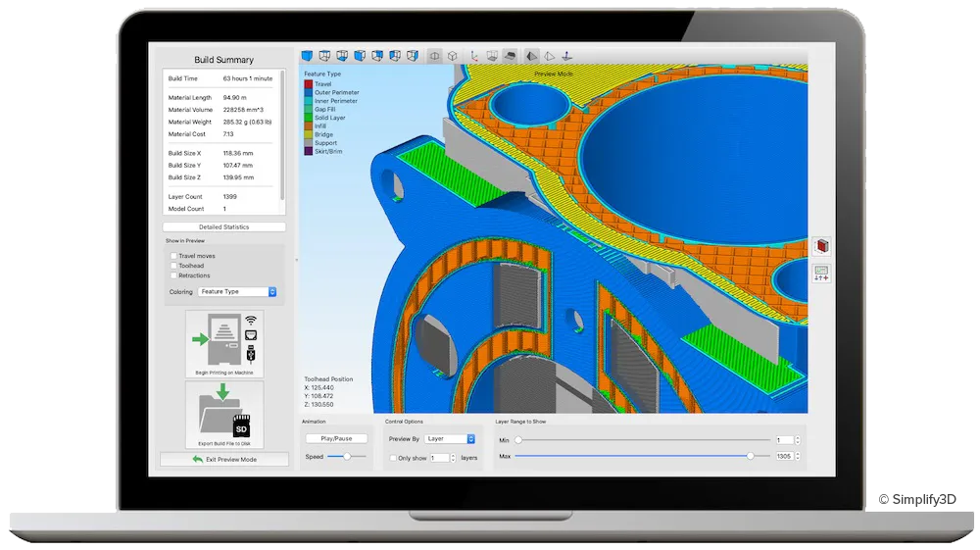
Task: Click the Min layer number input field
Action: 784,440
